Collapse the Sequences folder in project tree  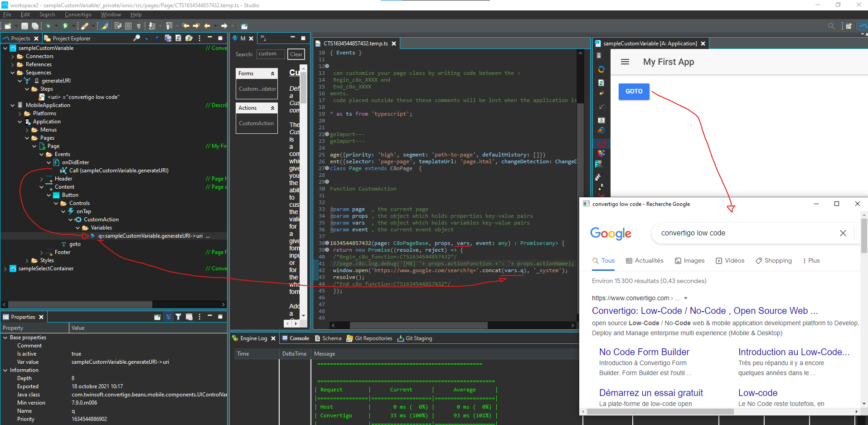[13, 73]
